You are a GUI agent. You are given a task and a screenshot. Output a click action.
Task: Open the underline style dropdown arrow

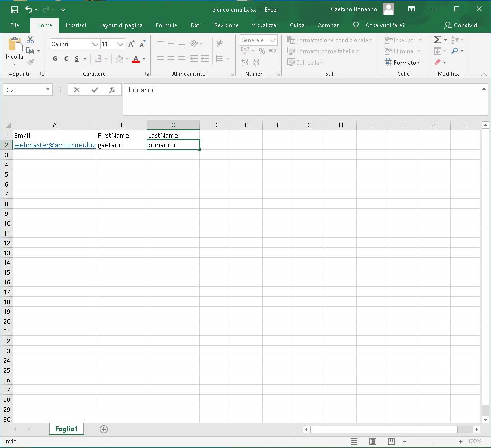(85, 59)
